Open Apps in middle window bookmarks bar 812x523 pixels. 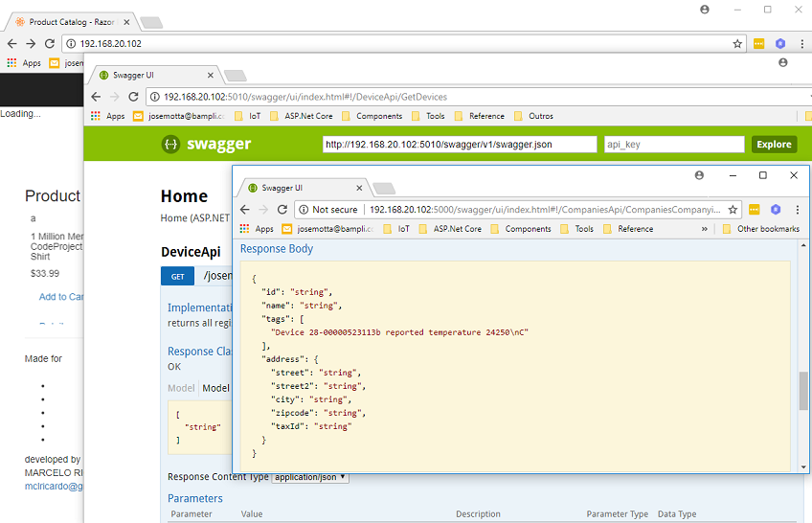[x=107, y=116]
